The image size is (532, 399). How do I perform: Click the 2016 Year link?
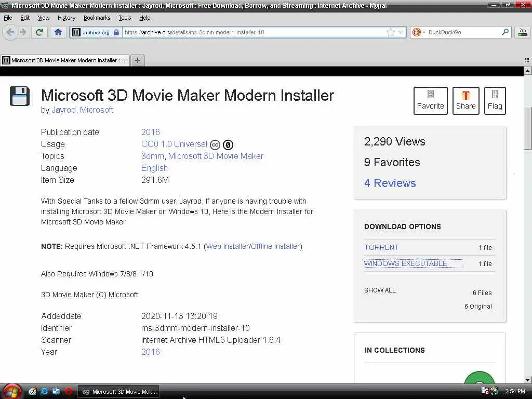tap(150, 352)
